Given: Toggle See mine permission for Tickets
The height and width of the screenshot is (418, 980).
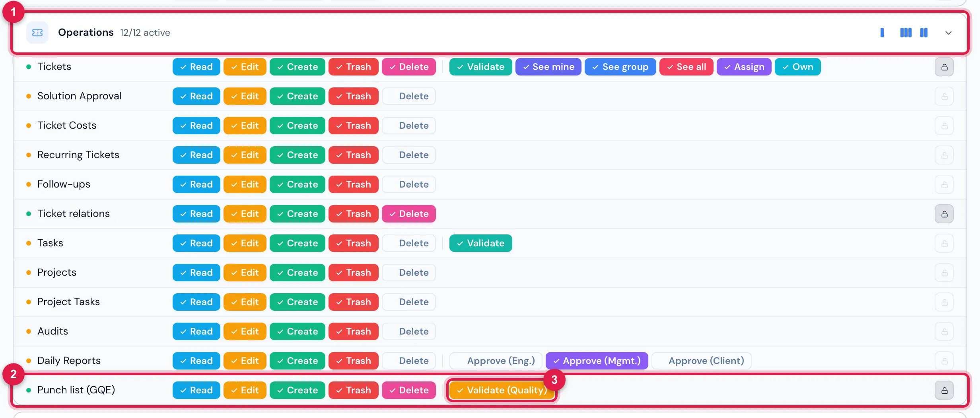Looking at the screenshot, I should 548,67.
